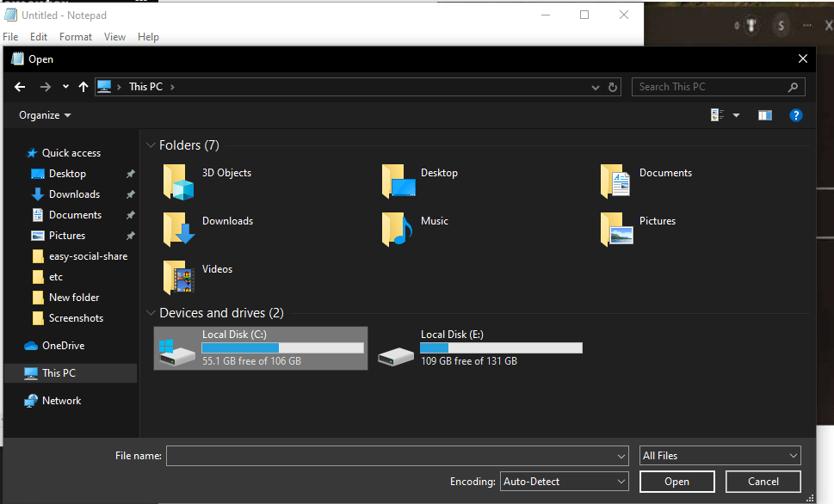
Task: Open Downloads in the Quick access list
Action: [74, 194]
